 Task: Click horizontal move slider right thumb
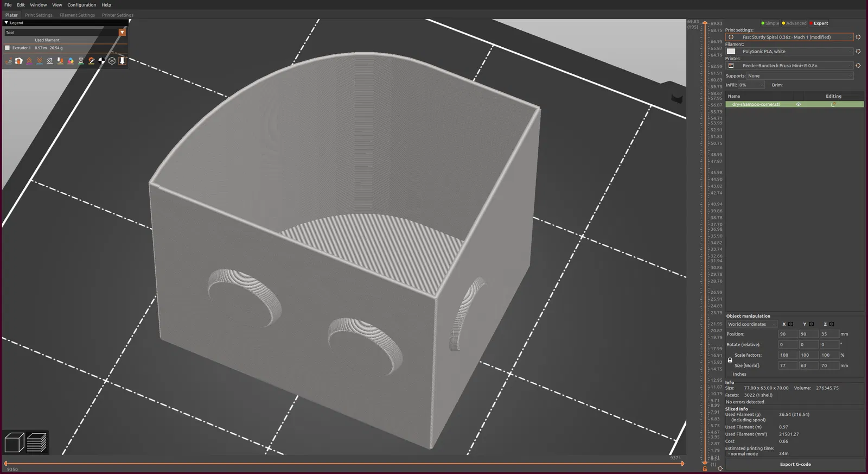[682, 463]
